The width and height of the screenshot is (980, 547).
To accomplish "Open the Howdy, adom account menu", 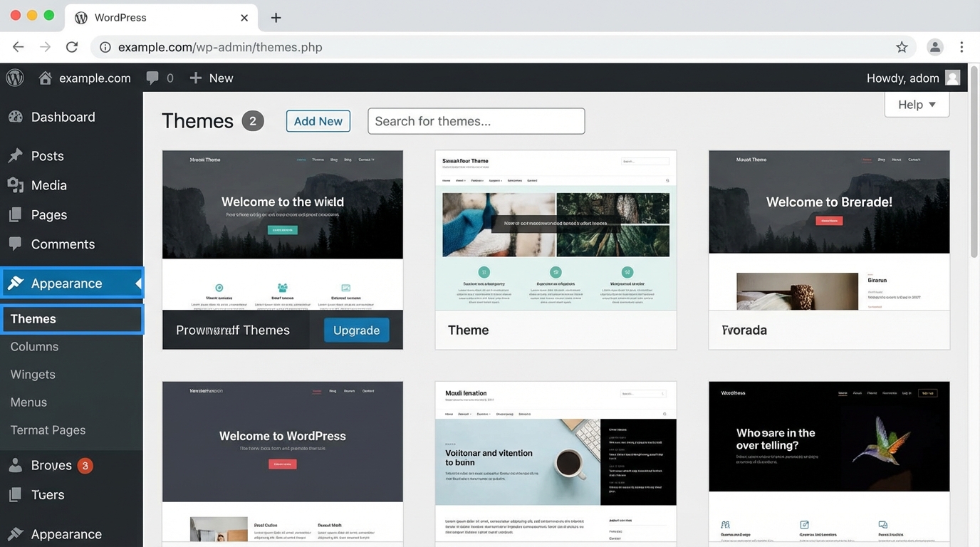I will click(x=913, y=78).
